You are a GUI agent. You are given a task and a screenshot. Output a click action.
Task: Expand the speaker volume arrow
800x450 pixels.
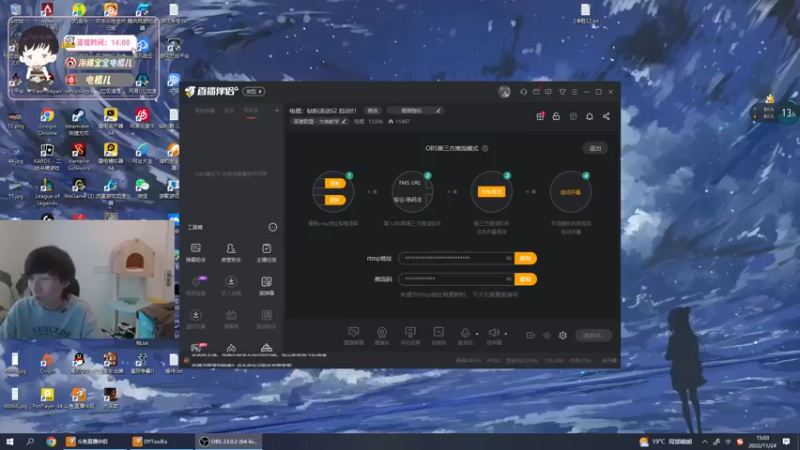[506, 334]
